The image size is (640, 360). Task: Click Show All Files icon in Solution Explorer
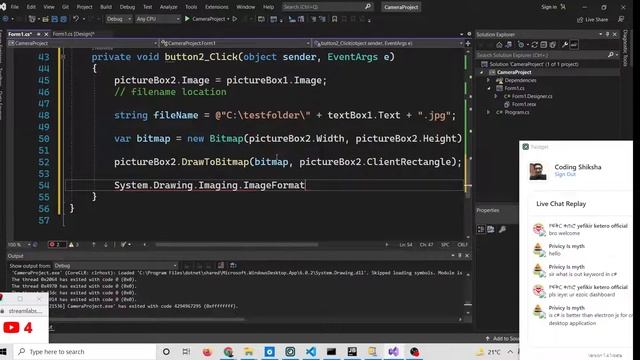pyautogui.click(x=553, y=44)
